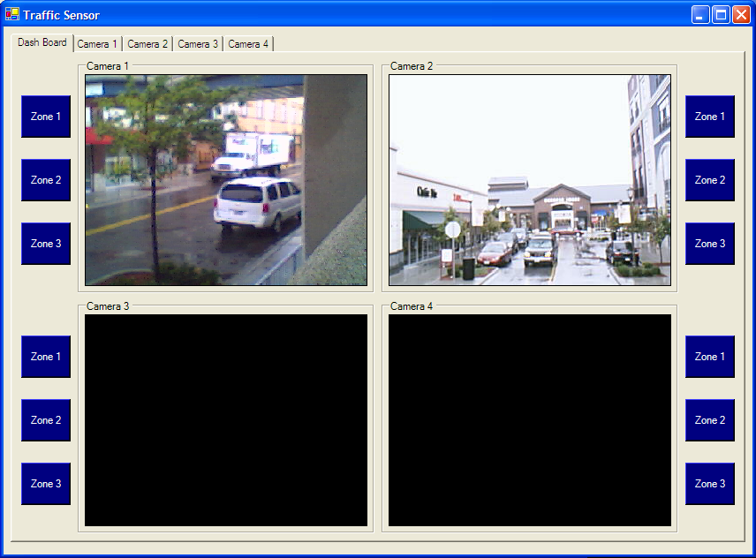Click Zone 1 button beside Camera 2 feed
The width and height of the screenshot is (756, 558).
[x=709, y=117]
